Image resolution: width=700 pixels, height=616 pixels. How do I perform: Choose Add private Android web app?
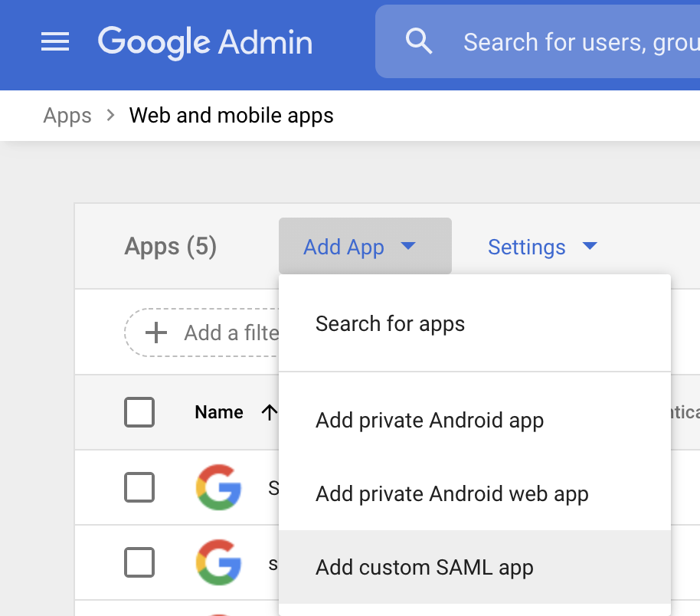[475, 493]
